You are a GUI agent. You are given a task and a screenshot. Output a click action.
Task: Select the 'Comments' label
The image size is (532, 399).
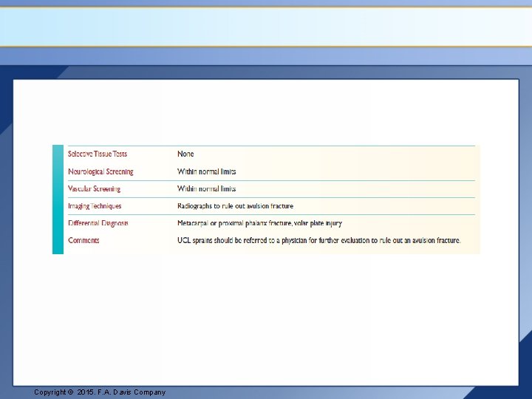click(x=83, y=241)
